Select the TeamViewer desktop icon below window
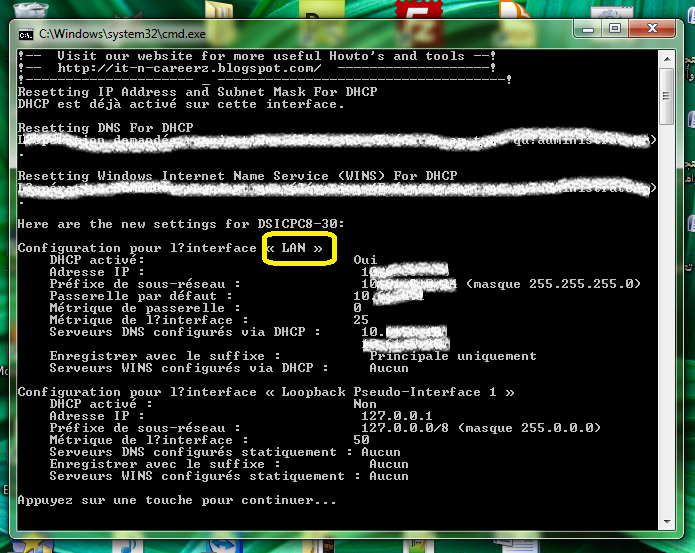Image resolution: width=695 pixels, height=553 pixels. point(225,546)
